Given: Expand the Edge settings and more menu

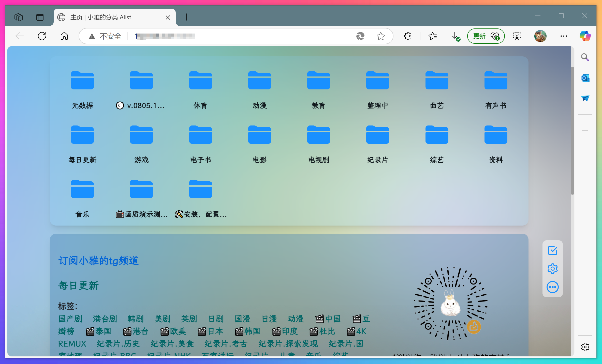Looking at the screenshot, I should 564,36.
